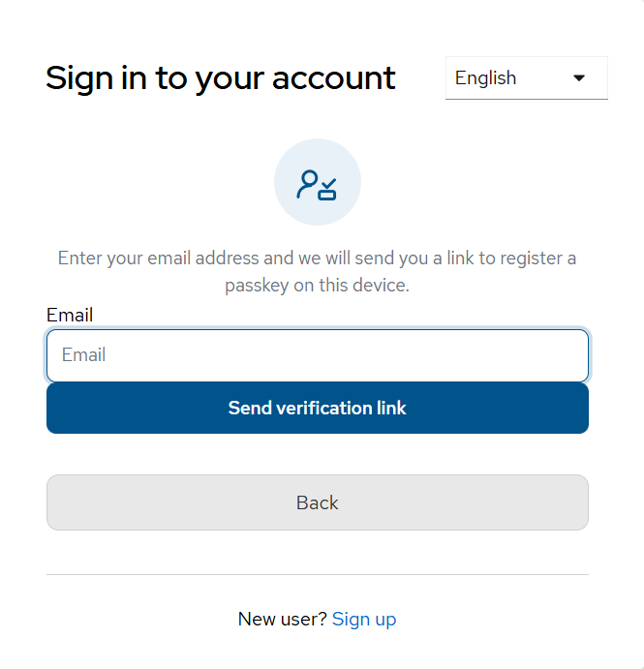Click the gray Back button

click(x=317, y=502)
